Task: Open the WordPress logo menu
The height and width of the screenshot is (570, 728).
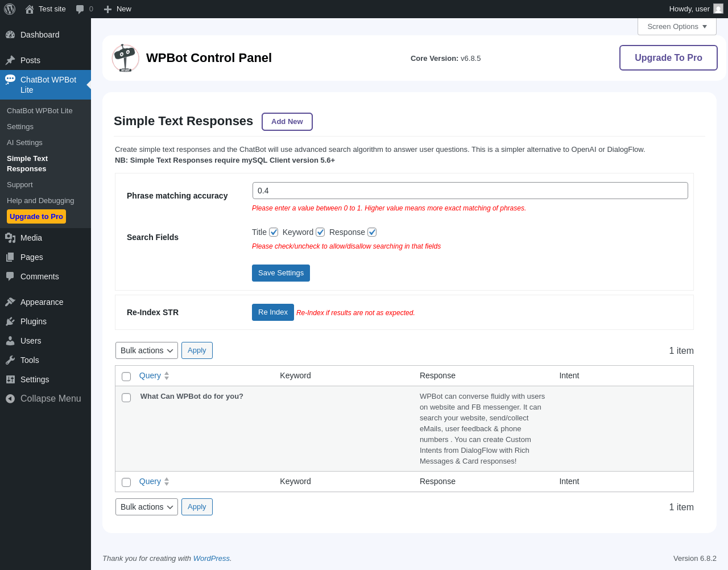Action: 10,9
